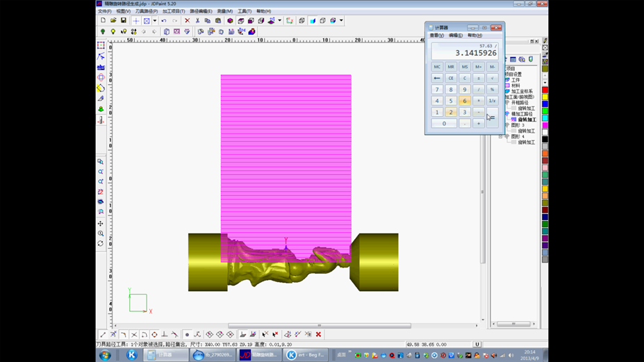Click the crosshair cursor icon in toolbar

[136, 21]
